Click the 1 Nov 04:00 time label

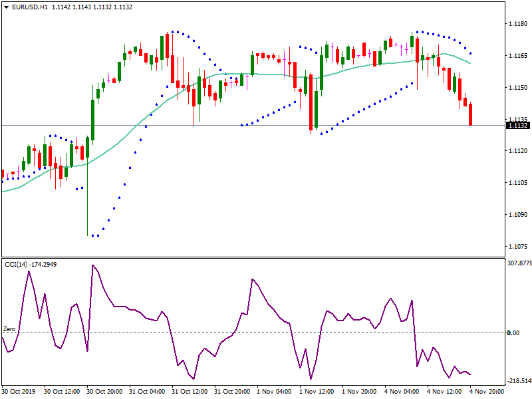[x=274, y=392]
